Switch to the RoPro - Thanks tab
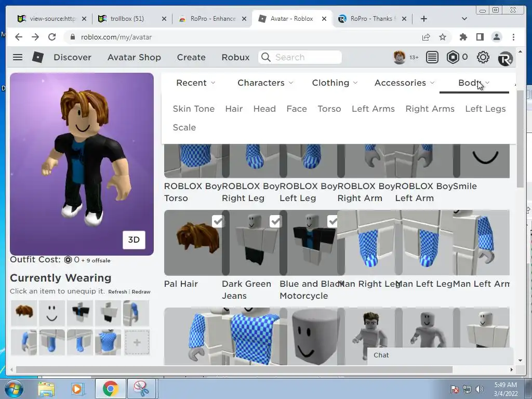 pos(373,19)
